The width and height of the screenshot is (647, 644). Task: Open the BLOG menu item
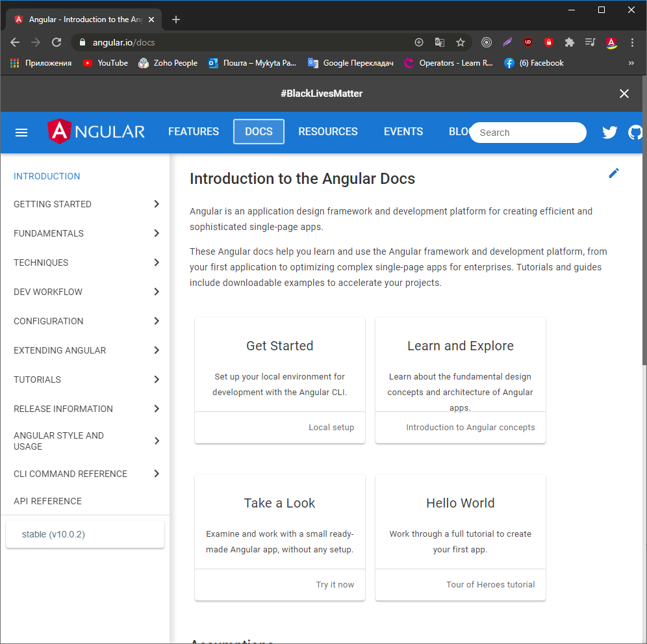(459, 132)
